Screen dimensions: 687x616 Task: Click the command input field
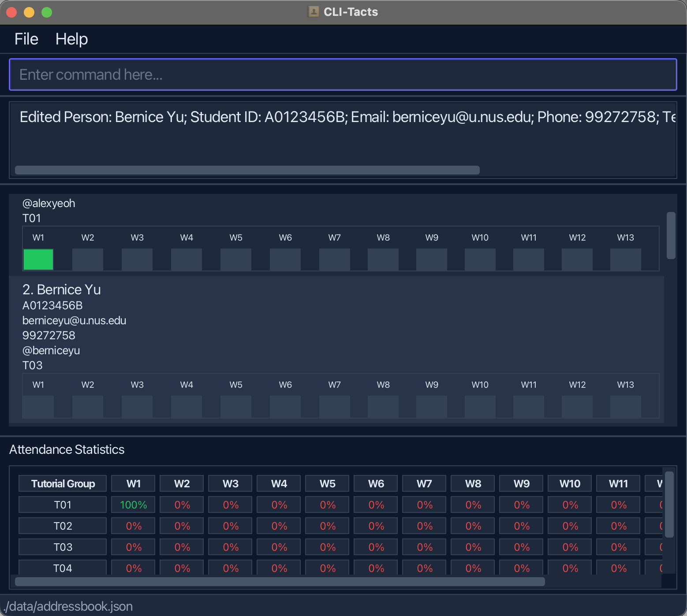pos(343,74)
